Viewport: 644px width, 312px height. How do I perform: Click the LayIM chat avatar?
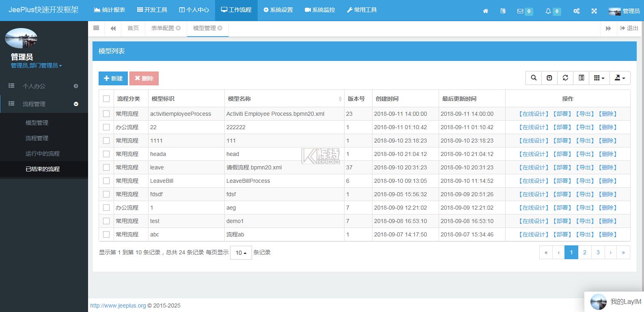(x=598, y=302)
